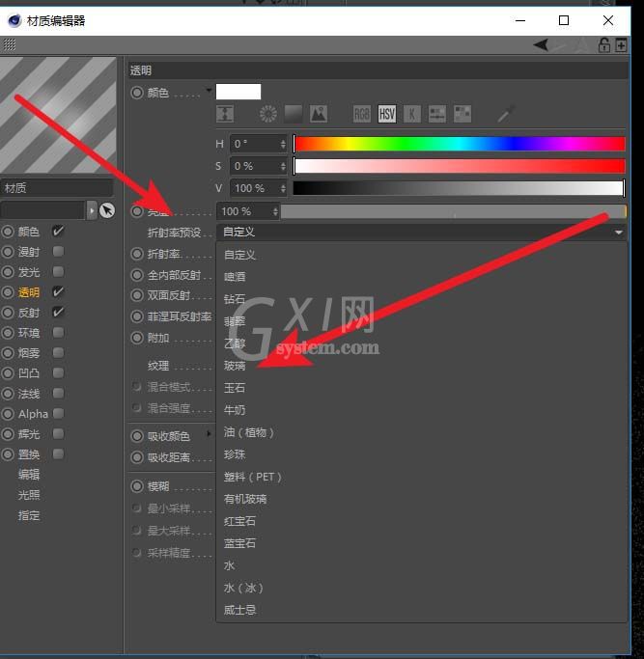Viewport: 644px width, 659px height.
Task: Choose 玻璃 from the preset list
Action: click(x=235, y=366)
